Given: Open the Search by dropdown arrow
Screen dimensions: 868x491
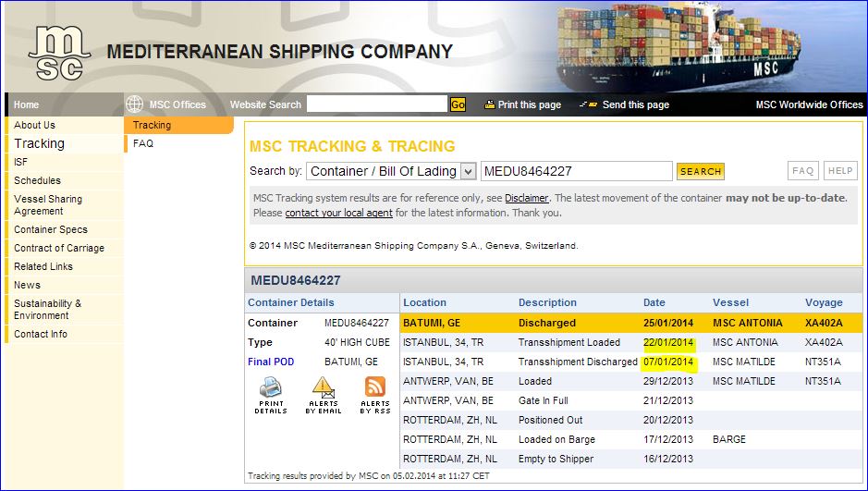Looking at the screenshot, I should pyautogui.click(x=469, y=172).
